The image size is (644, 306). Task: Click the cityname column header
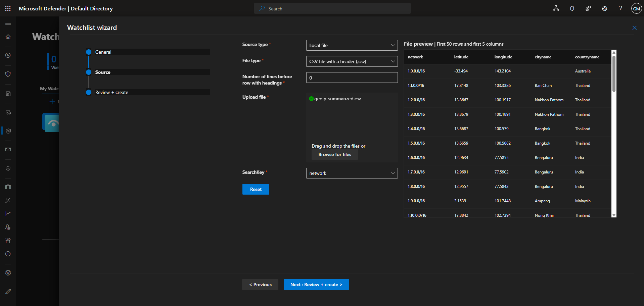pos(543,57)
